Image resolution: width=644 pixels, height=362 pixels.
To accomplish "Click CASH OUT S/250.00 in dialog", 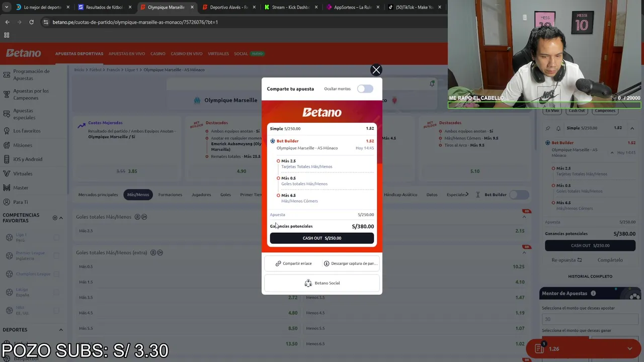I will pos(322,238).
